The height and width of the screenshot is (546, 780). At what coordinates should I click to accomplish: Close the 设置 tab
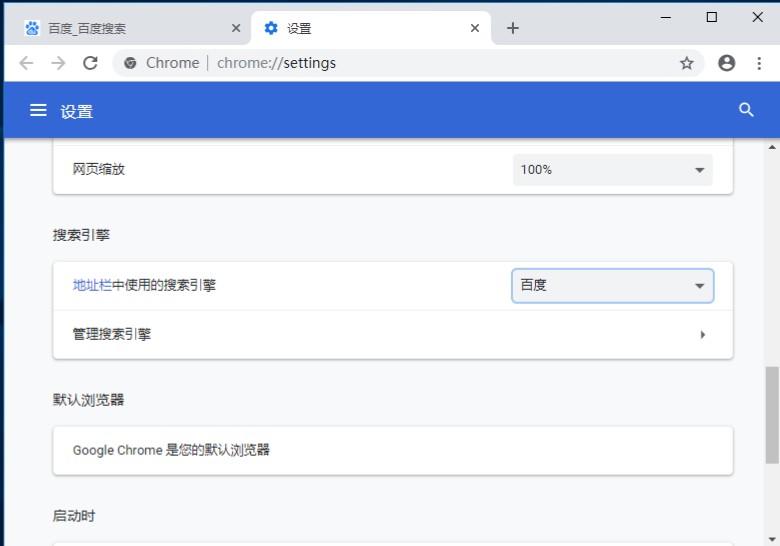coord(475,28)
